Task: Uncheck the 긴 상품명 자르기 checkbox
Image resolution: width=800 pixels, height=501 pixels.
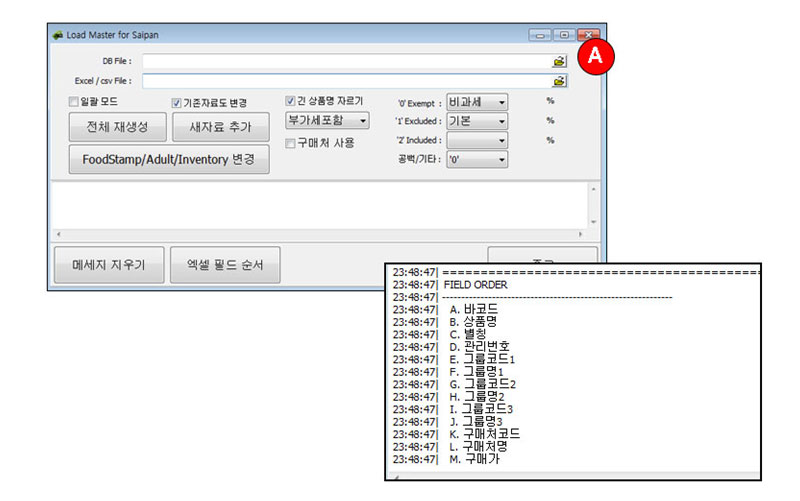Action: click(290, 101)
